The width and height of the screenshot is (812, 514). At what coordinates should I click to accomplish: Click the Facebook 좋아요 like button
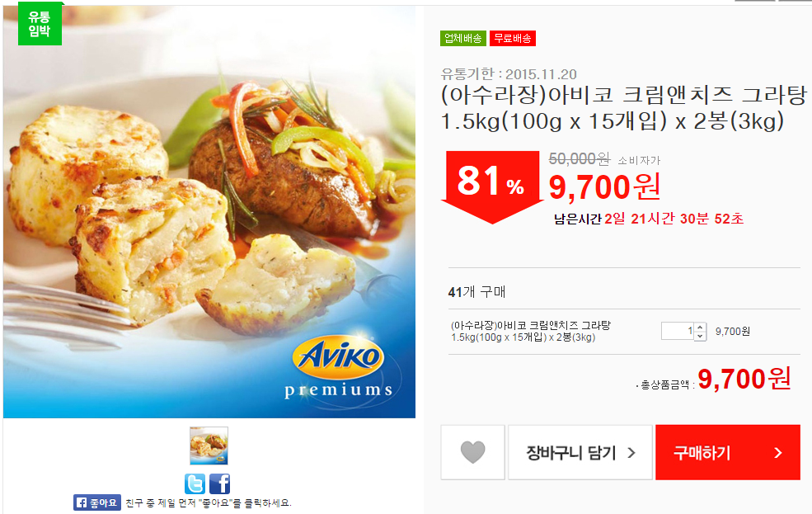(x=97, y=502)
